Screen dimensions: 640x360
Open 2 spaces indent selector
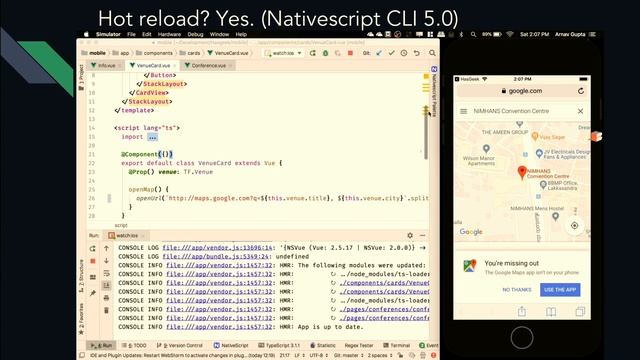[x=380, y=356]
